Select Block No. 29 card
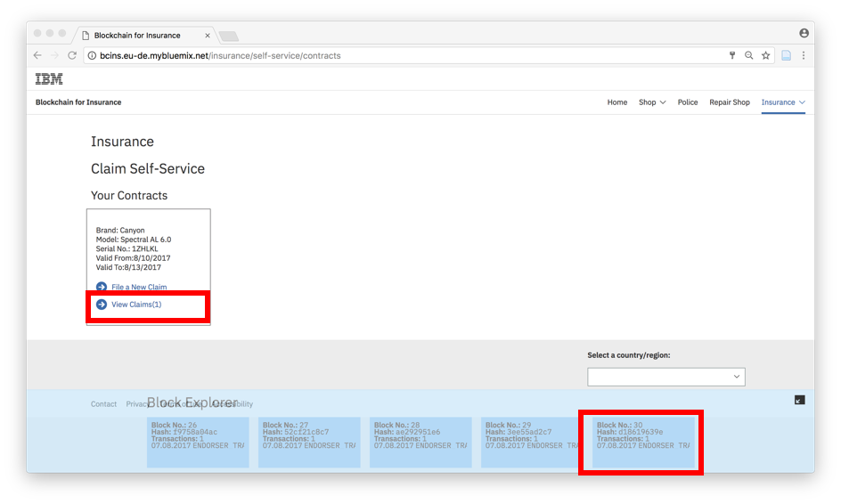 530,443
